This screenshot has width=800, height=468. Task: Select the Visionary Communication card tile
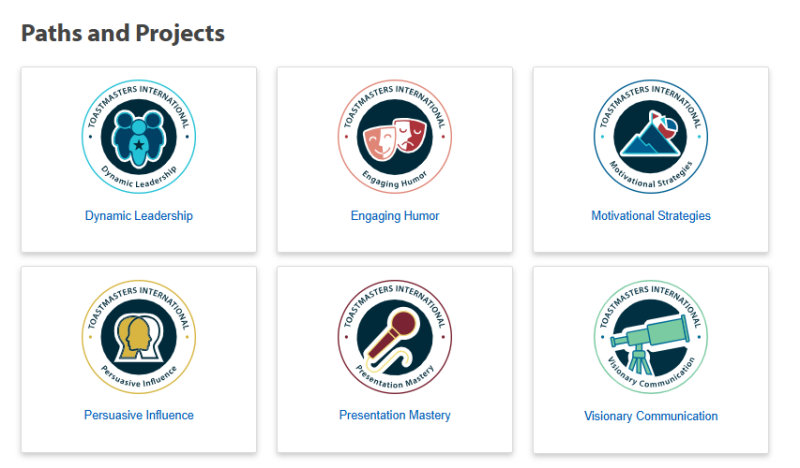click(x=651, y=360)
